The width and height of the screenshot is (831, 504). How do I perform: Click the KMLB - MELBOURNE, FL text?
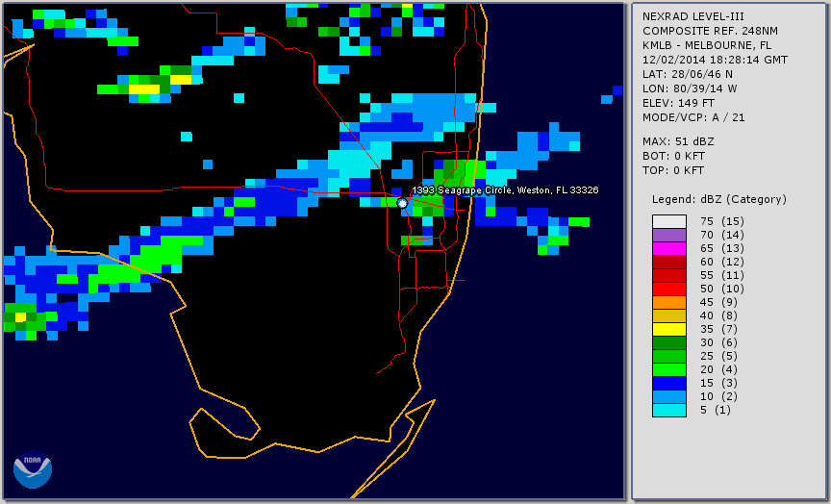(x=707, y=45)
